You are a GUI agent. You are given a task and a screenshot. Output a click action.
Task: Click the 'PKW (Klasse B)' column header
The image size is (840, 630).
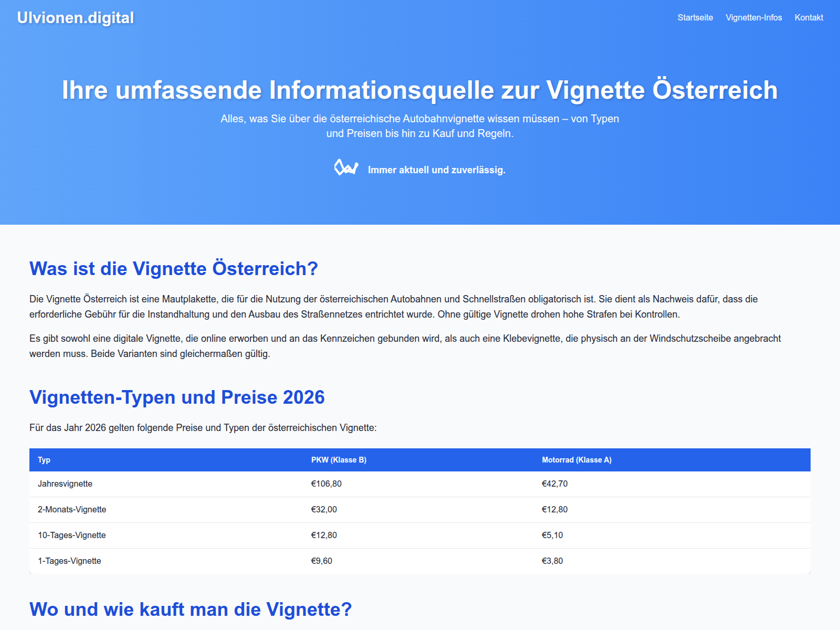coord(339,460)
